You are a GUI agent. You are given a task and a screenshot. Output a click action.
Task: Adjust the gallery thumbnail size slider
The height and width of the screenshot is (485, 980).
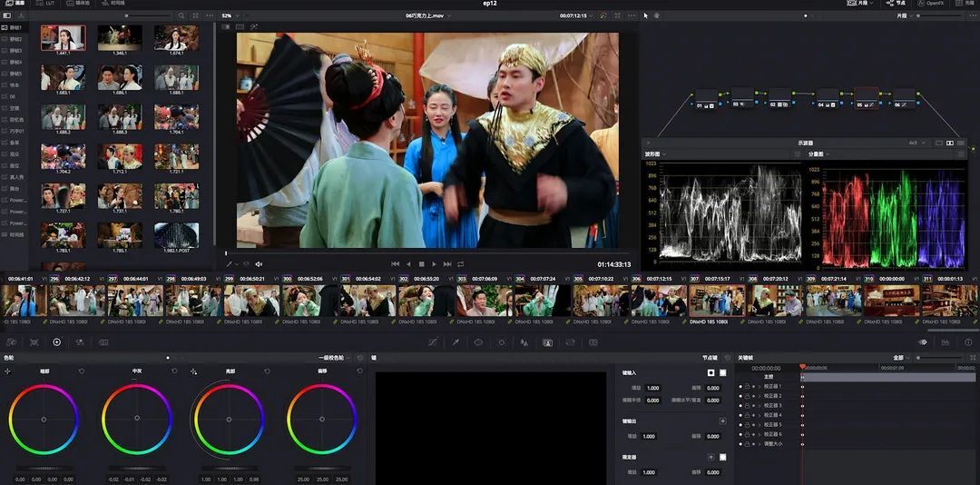(149, 15)
